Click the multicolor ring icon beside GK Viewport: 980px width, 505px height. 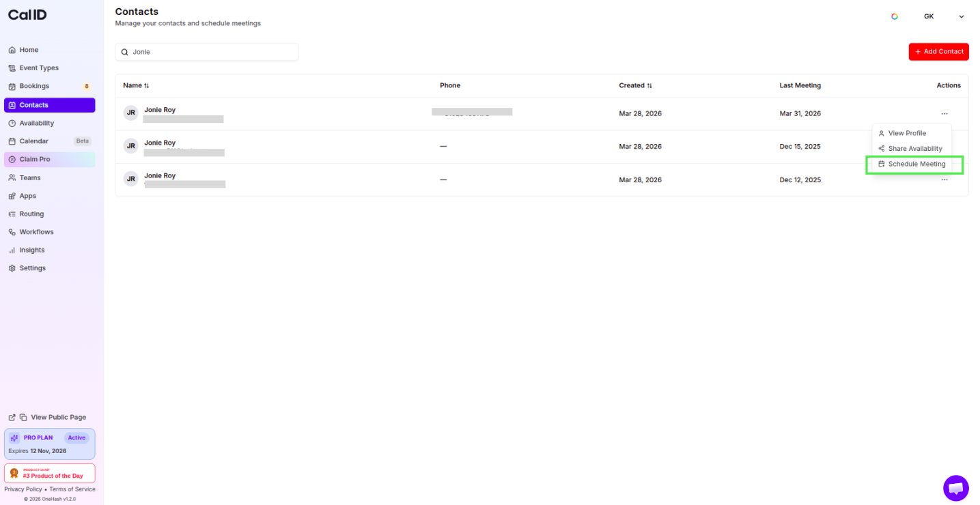point(895,16)
